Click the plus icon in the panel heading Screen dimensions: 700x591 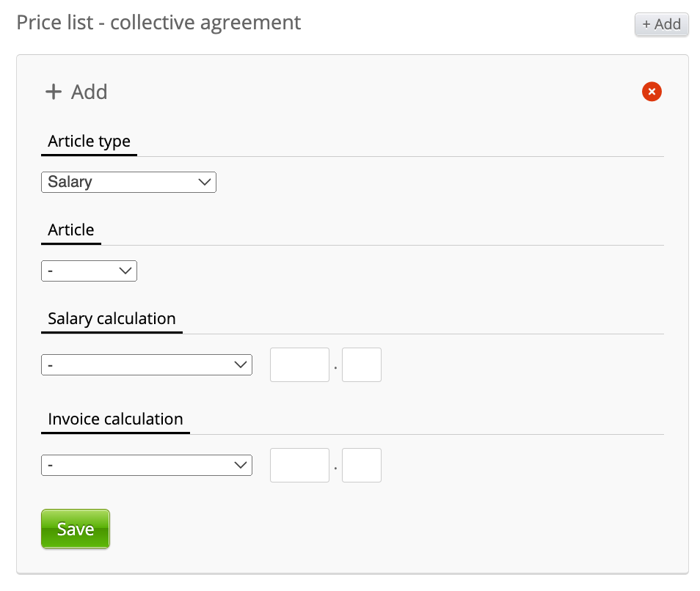click(54, 92)
